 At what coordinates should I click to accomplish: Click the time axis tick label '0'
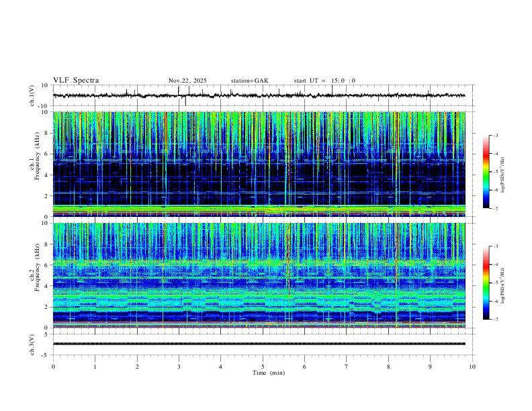pyautogui.click(x=53, y=367)
